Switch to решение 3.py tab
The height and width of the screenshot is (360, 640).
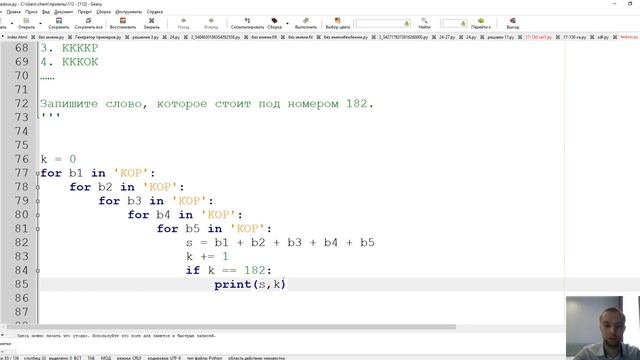146,37
